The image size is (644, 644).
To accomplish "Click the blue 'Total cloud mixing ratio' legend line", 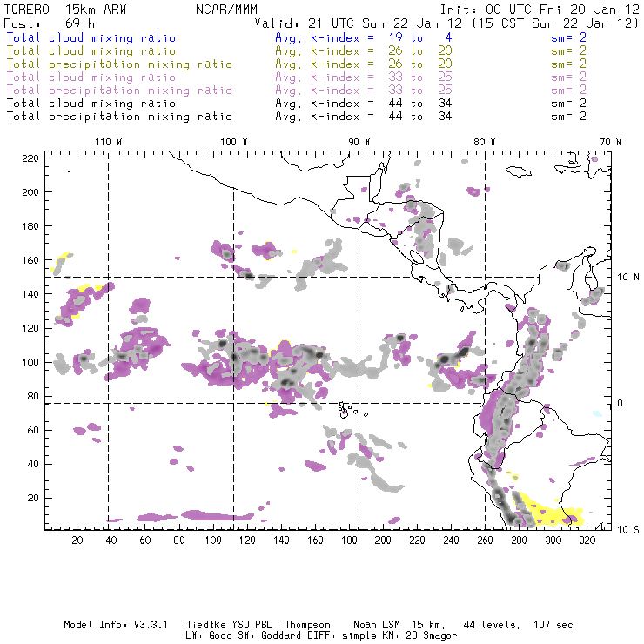I will (91, 37).
